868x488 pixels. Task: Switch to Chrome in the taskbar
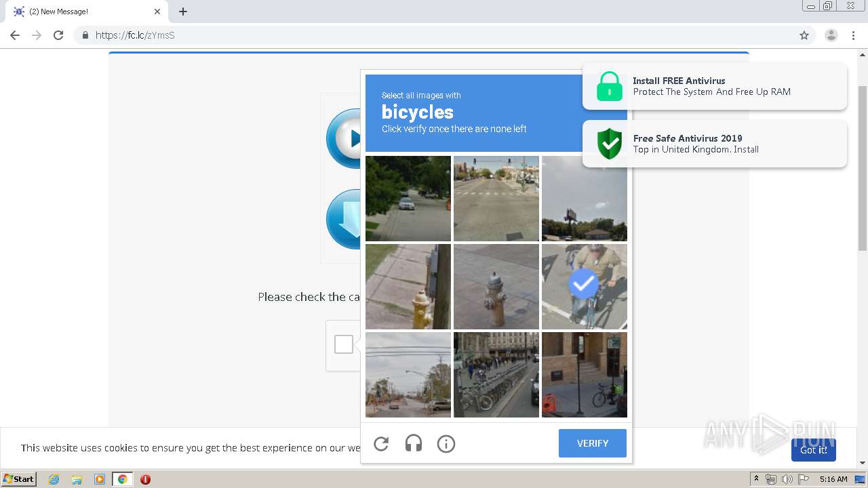pyautogui.click(x=123, y=479)
